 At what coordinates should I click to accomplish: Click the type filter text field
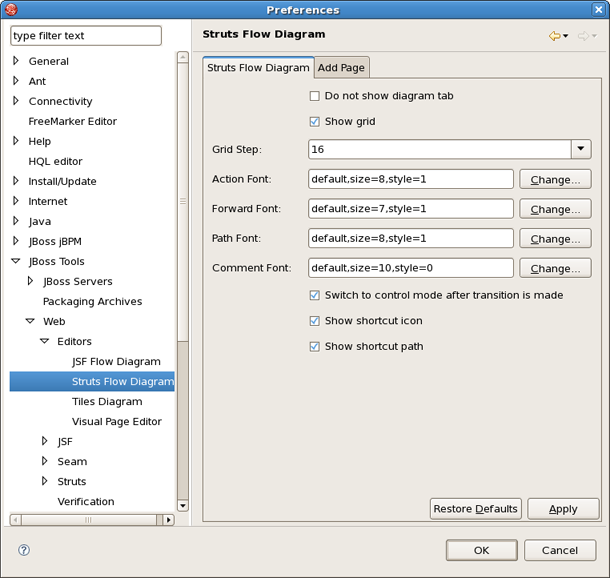pos(85,36)
